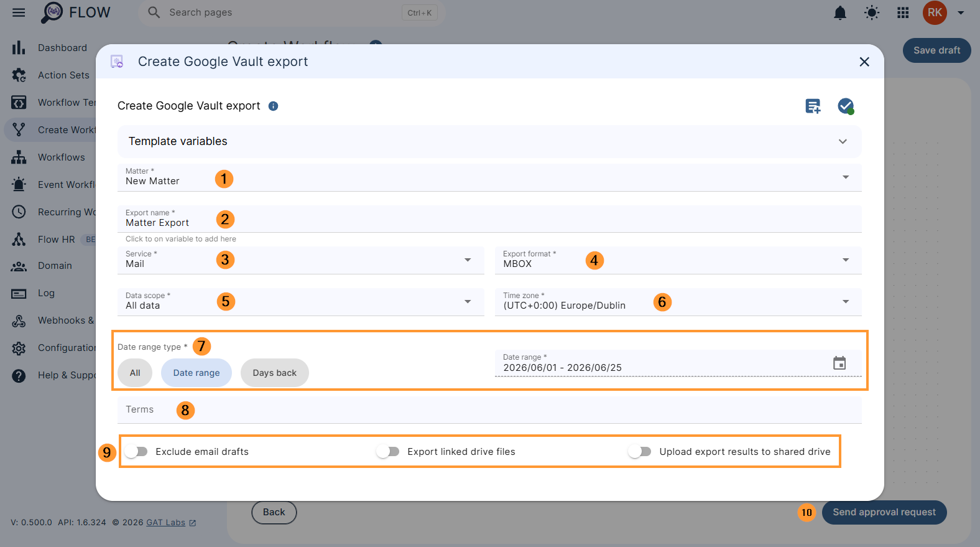Image resolution: width=980 pixels, height=547 pixels.
Task: Click the add-to-list icon in dialog
Action: click(x=813, y=106)
